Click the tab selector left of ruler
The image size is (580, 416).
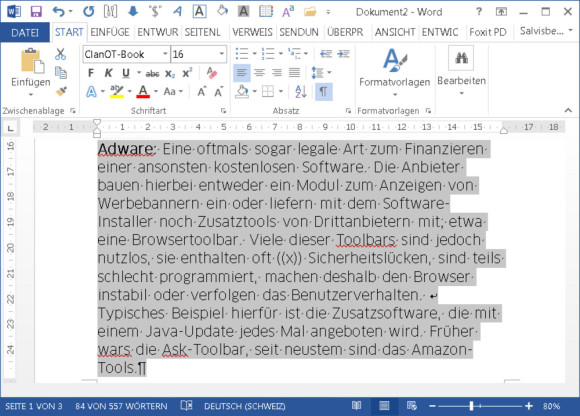coord(11,128)
